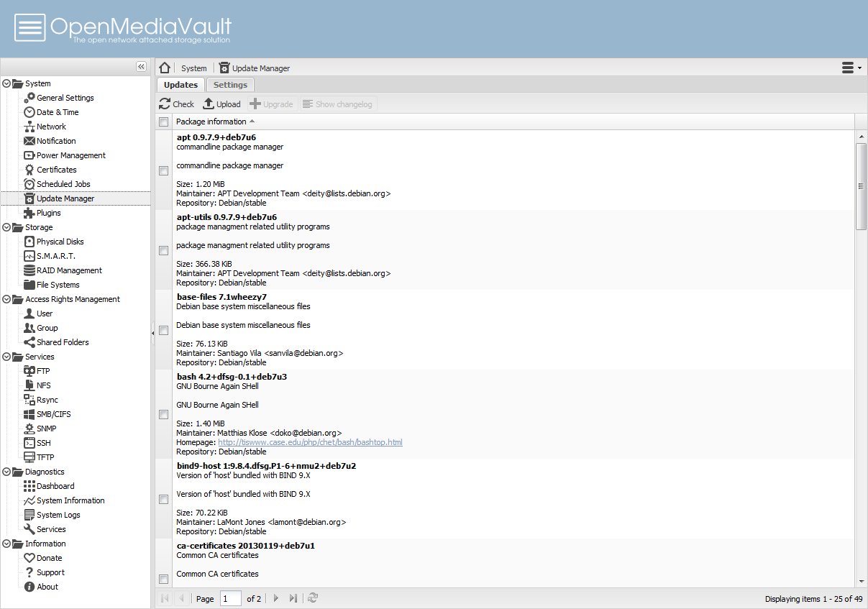Open the Donate heart icon
The height and width of the screenshot is (609, 868).
tap(29, 558)
